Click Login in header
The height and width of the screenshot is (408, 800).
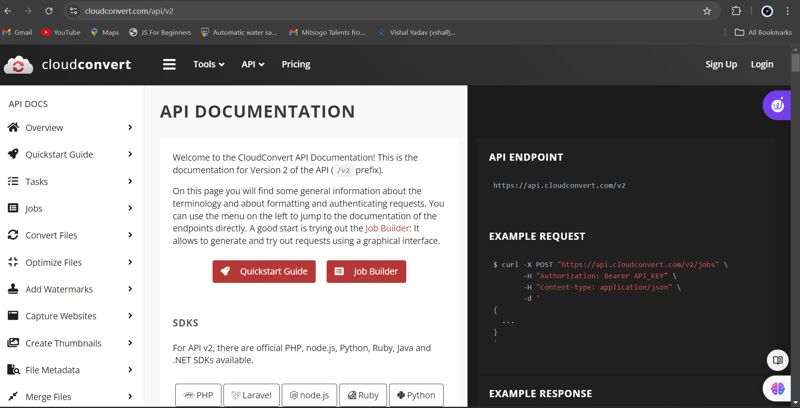pos(762,64)
